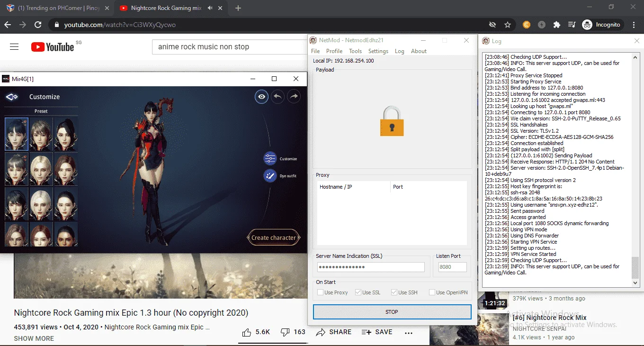This screenshot has width=644, height=346.
Task: Click the Chrome address bar URL
Action: (x=120, y=25)
